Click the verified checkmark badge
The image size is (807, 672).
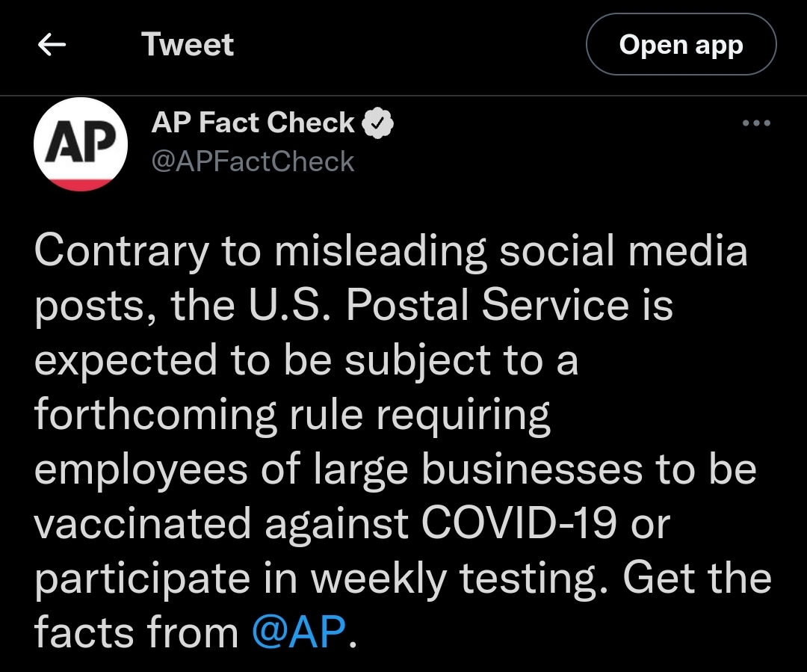pos(378,123)
